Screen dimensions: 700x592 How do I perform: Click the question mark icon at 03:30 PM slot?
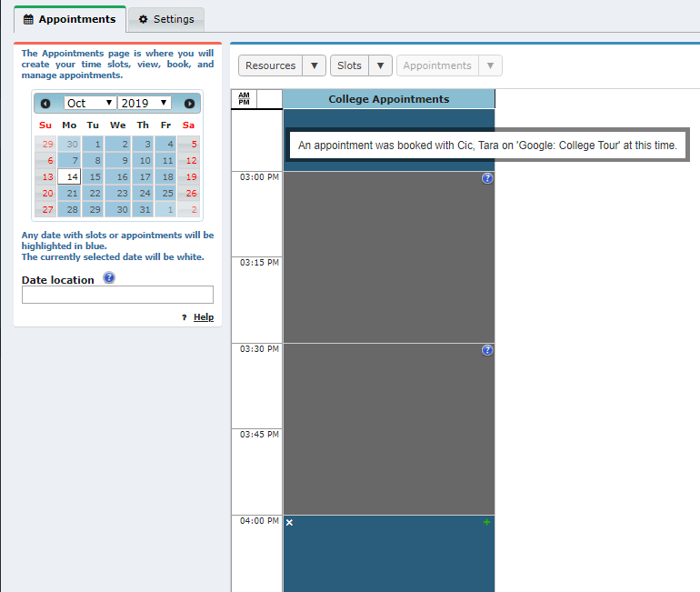click(487, 350)
